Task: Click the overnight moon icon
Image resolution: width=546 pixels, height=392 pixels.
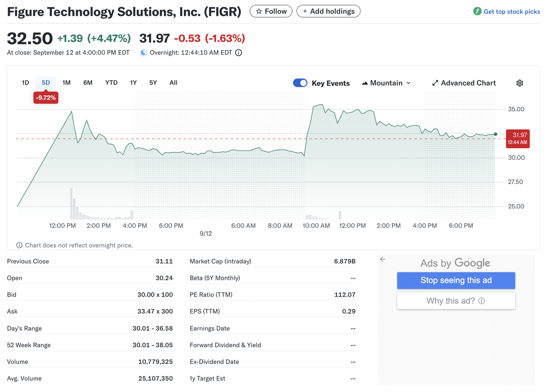Action: [x=144, y=53]
